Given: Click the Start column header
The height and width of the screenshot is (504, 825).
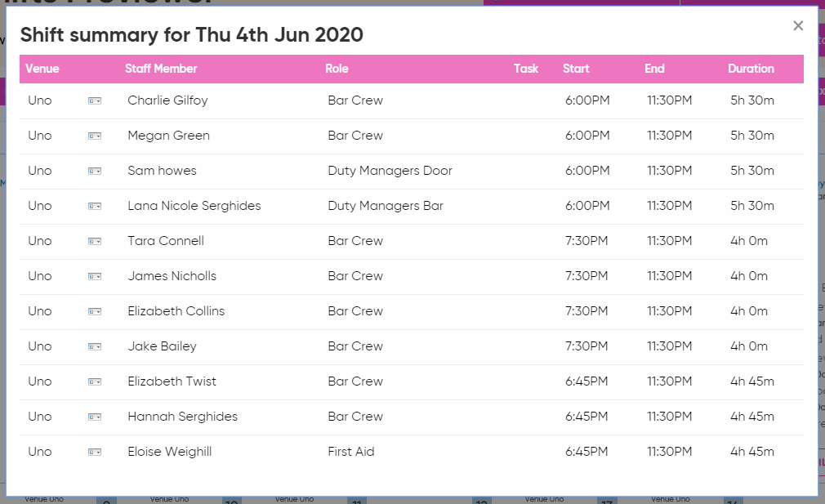Looking at the screenshot, I should 576,69.
